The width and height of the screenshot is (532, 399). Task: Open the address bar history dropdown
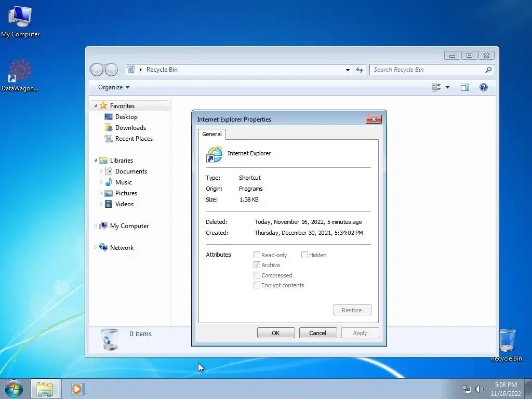[348, 70]
